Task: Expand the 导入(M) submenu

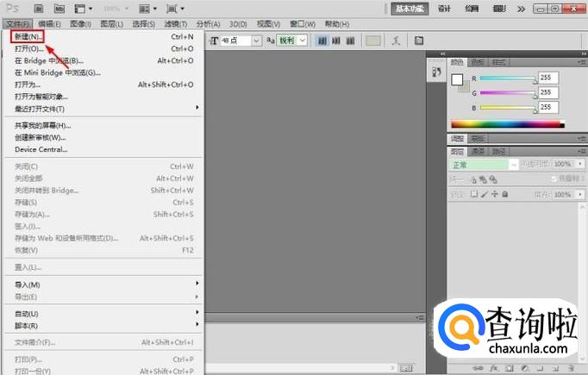Action: pos(103,285)
